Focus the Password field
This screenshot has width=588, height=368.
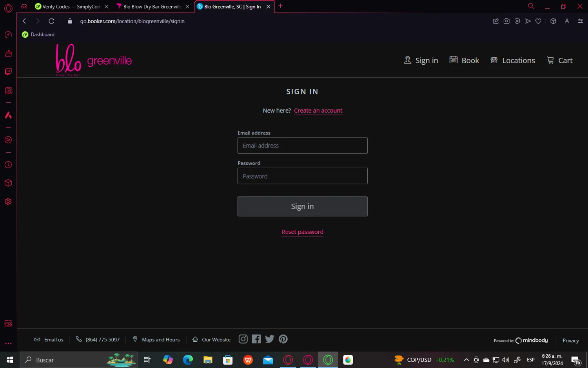point(302,176)
